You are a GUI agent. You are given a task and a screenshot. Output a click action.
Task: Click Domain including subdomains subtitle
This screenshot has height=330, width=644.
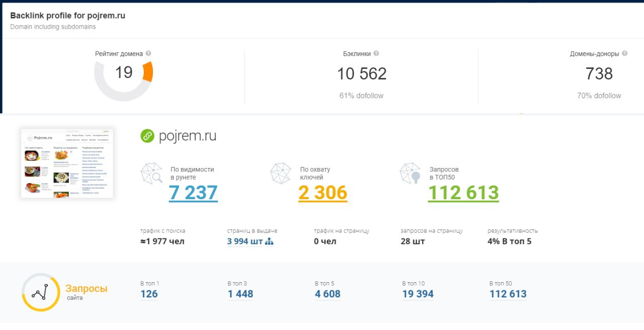[53, 27]
